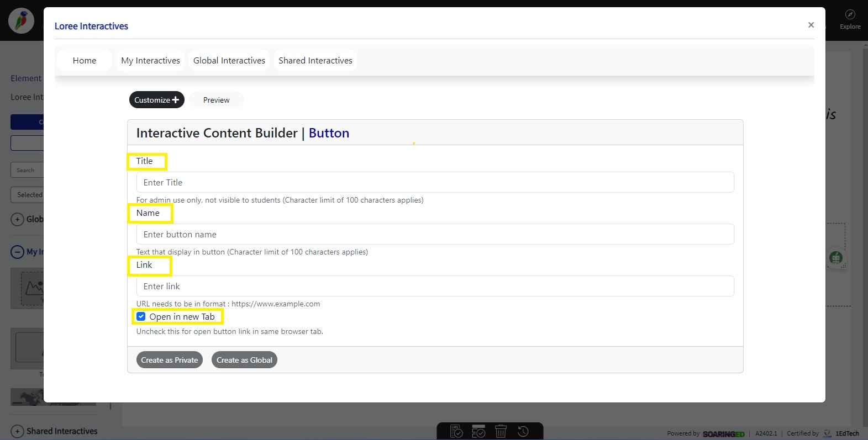
Task: Click the 'For admin use only' hint text
Action: (280, 200)
